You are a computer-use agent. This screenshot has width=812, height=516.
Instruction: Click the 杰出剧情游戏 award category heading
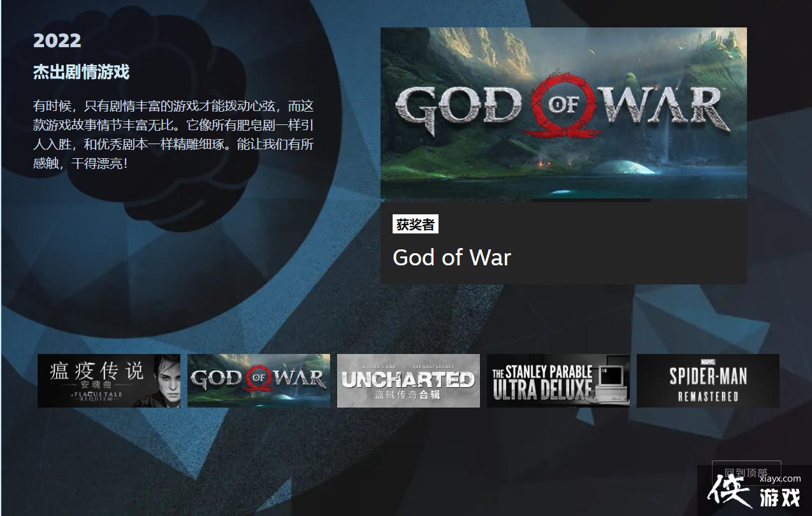click(x=82, y=72)
